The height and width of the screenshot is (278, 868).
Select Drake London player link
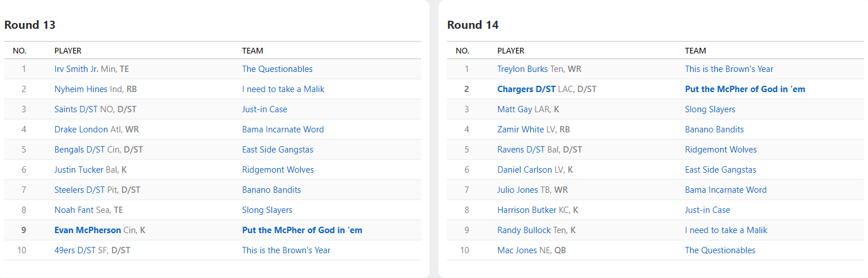[x=81, y=130]
